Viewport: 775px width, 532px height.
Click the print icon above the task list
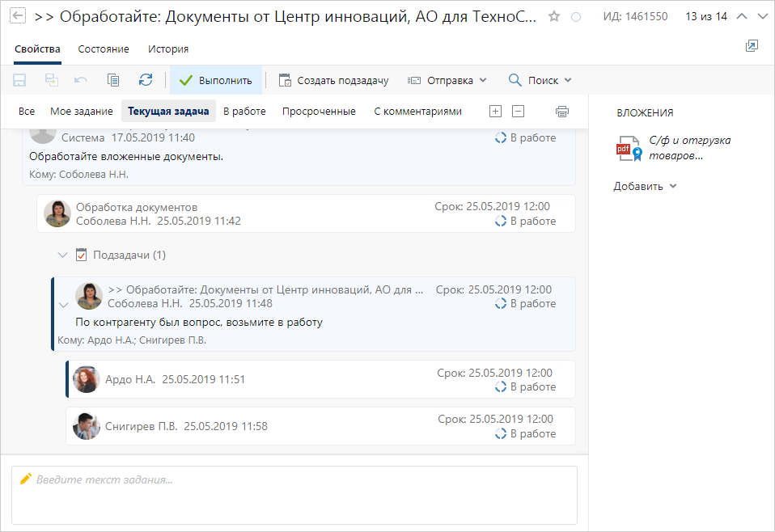coord(562,112)
